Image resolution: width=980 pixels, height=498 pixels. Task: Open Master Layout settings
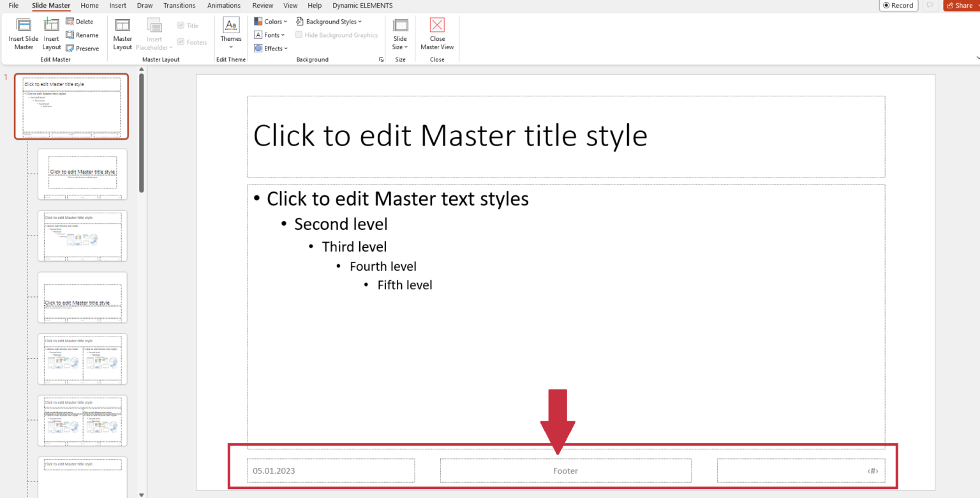[122, 34]
